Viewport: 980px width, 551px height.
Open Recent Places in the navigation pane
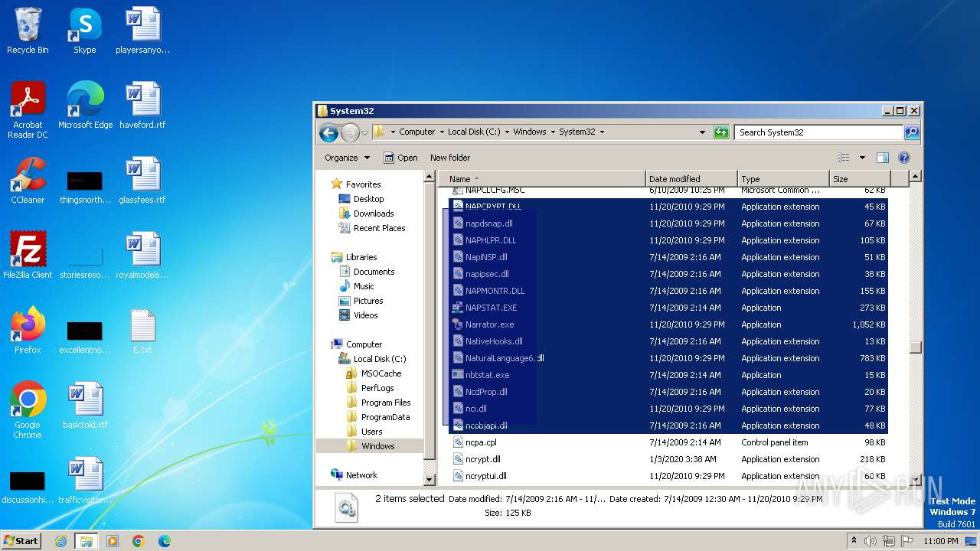pos(379,228)
